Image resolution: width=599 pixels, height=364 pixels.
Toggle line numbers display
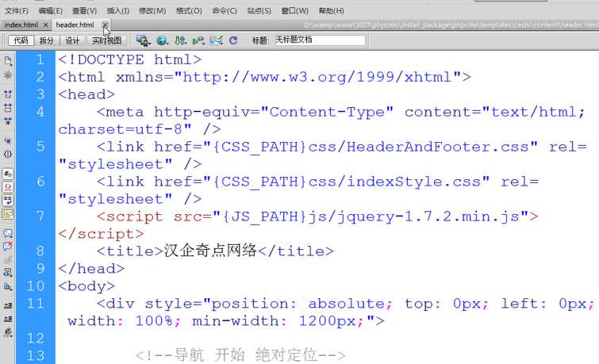tap(8, 174)
